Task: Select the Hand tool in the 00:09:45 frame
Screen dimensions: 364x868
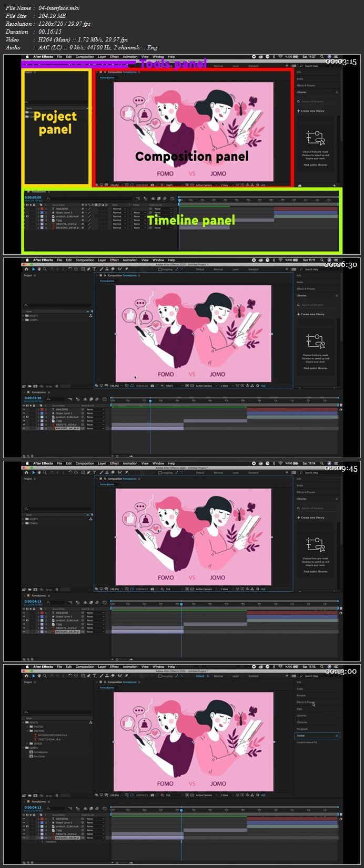Action: pyautogui.click(x=39, y=472)
